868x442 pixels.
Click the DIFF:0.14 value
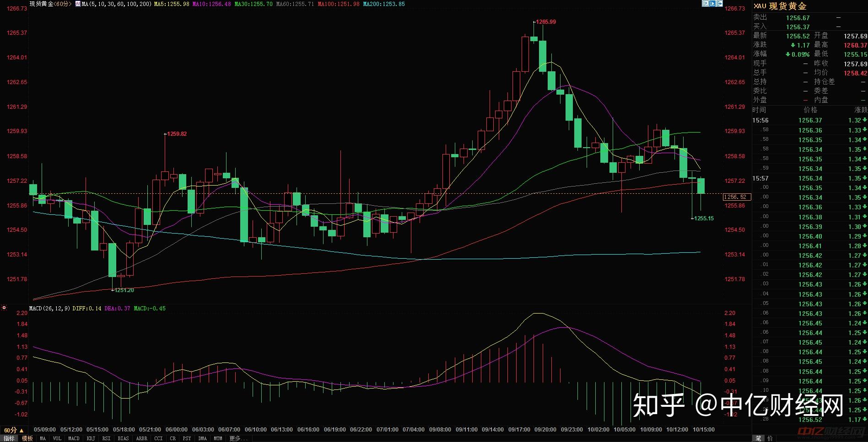pyautogui.click(x=87, y=309)
